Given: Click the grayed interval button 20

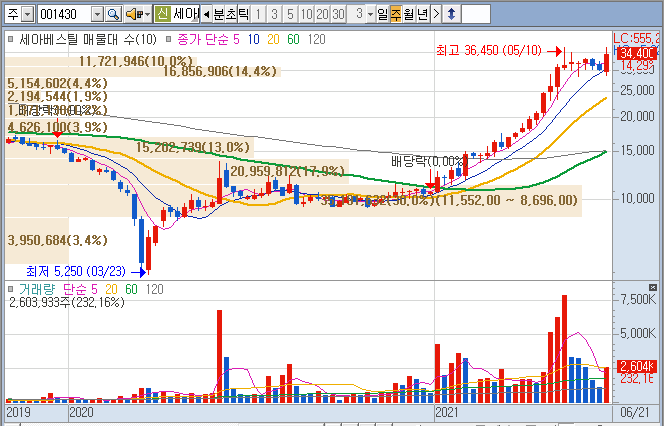Looking at the screenshot, I should coord(322,14).
